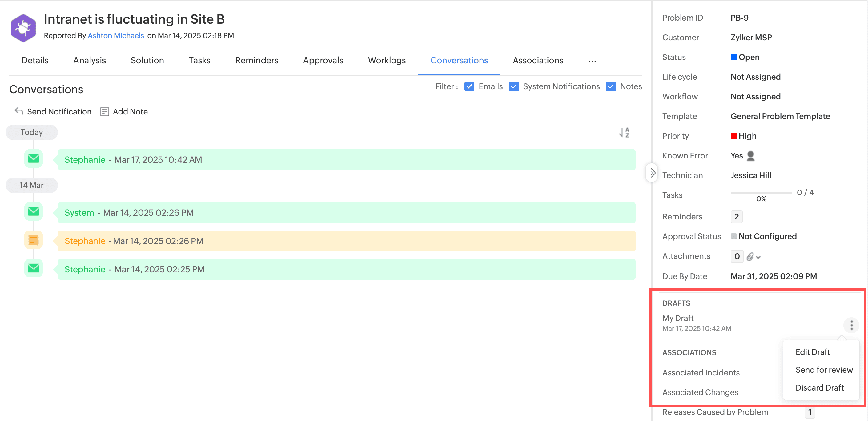Viewport: 868px width, 421px height.
Task: Click the Tasks progress bar
Action: click(x=761, y=193)
